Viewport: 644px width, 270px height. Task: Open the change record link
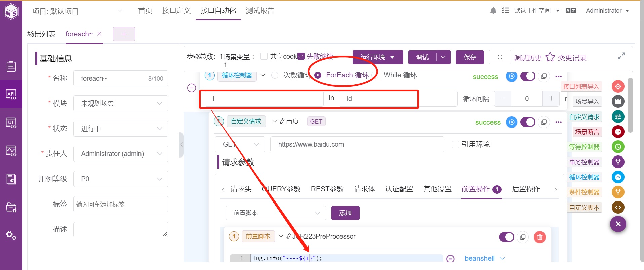pyautogui.click(x=572, y=58)
